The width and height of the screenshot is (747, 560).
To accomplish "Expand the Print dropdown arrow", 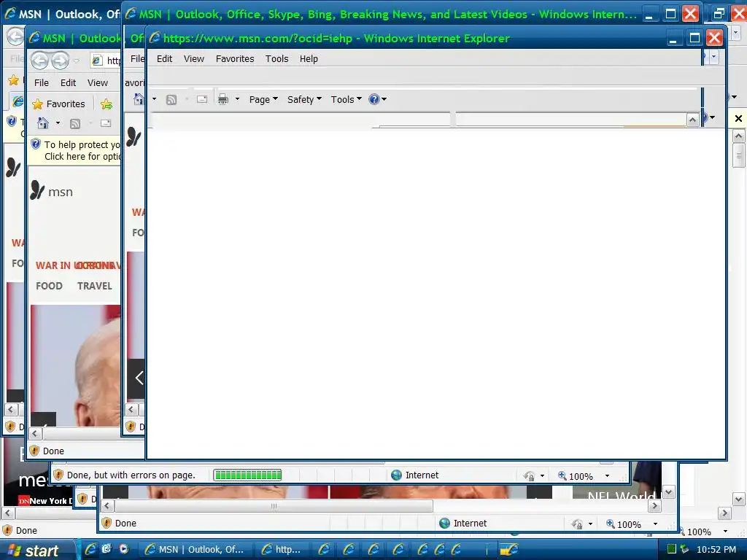I will 237,99.
